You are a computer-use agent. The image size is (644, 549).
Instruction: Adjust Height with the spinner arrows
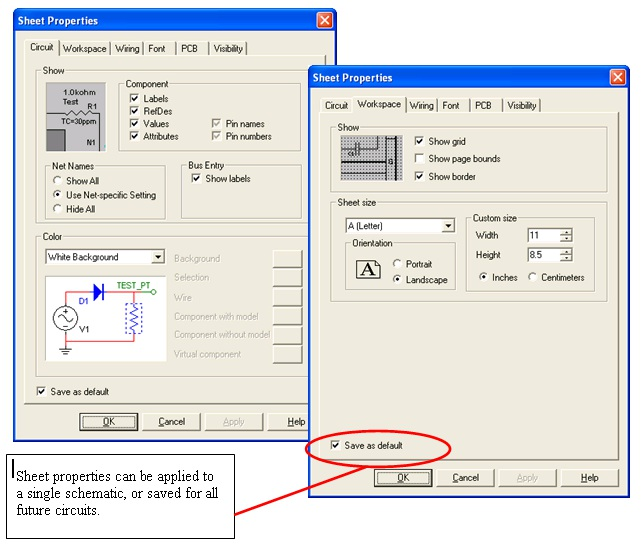click(x=566, y=254)
